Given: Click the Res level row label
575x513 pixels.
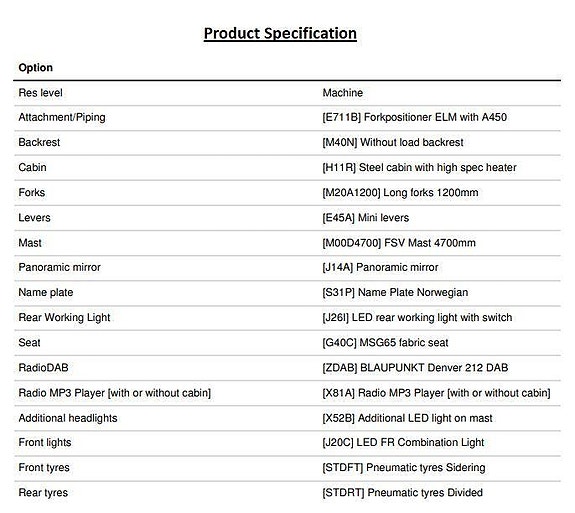Looking at the screenshot, I should click(x=40, y=93).
